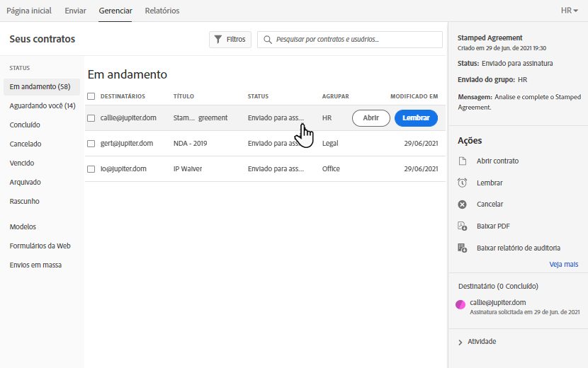
Task: Click the Cancelar X icon
Action: 462,205
